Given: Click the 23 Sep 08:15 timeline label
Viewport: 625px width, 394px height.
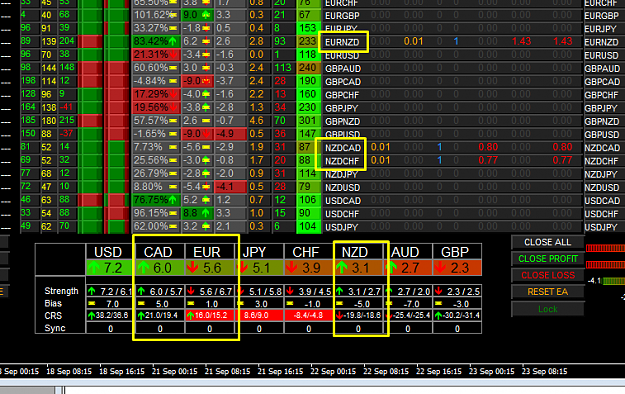Looking at the screenshot, I should coord(544,371).
